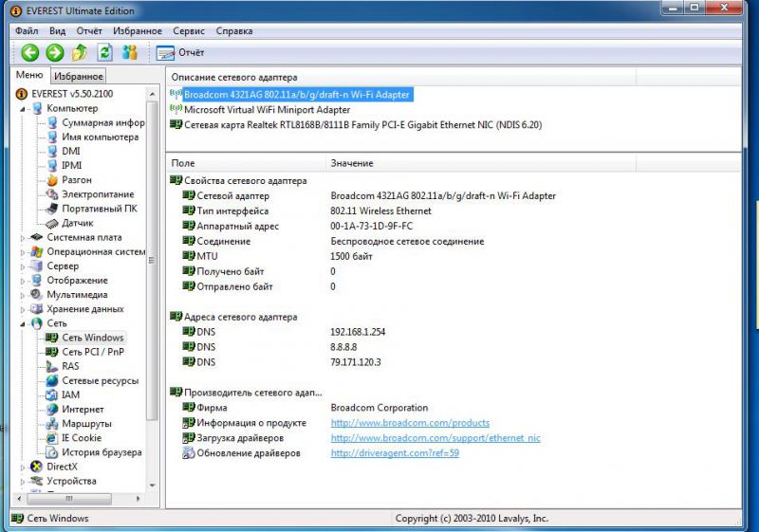The width and height of the screenshot is (759, 532).
Task: Click the Маршруты routes icon
Action: coord(52,424)
